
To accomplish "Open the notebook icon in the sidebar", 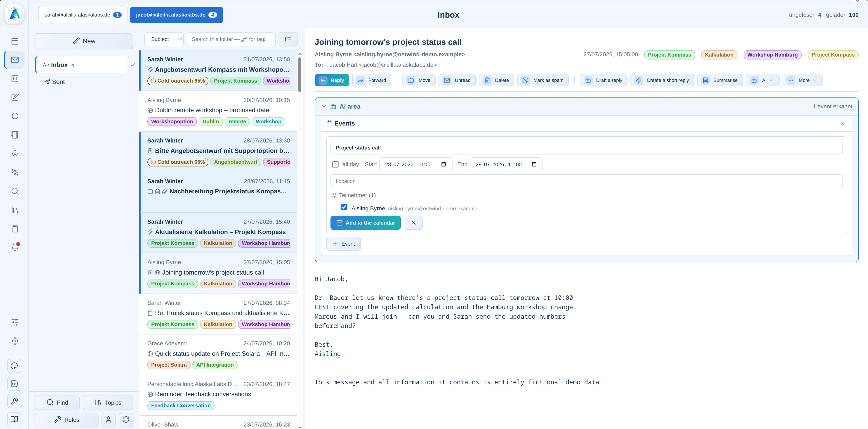I will pos(15,135).
